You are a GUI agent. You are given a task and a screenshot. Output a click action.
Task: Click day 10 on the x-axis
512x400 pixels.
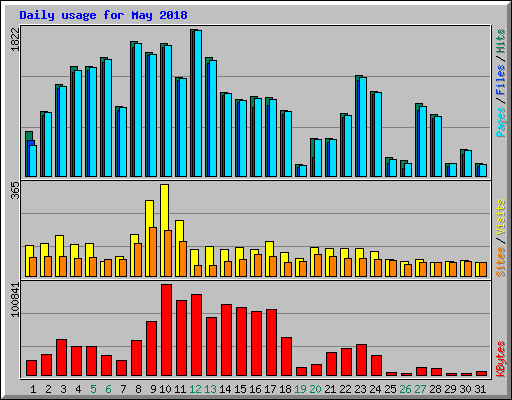(x=165, y=389)
